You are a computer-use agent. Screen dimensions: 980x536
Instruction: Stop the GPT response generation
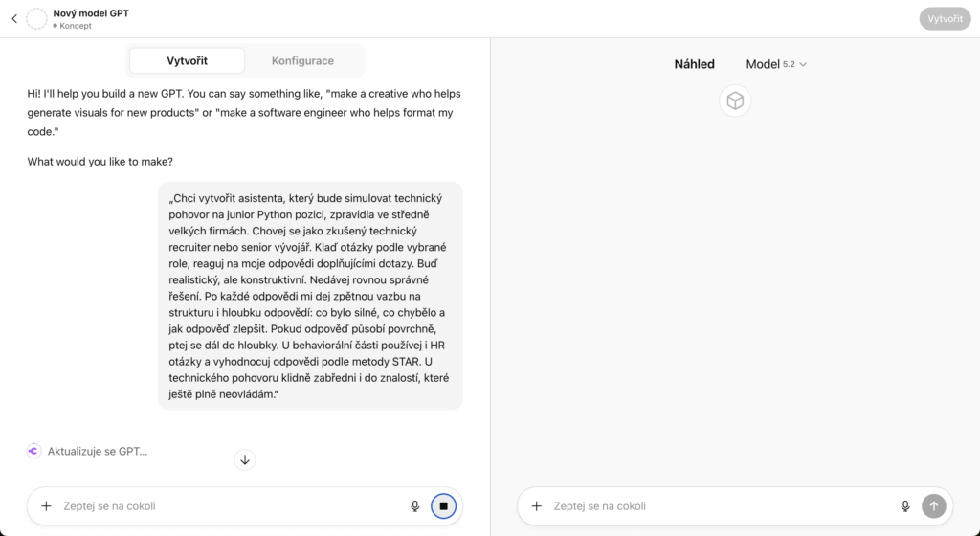pyautogui.click(x=443, y=506)
